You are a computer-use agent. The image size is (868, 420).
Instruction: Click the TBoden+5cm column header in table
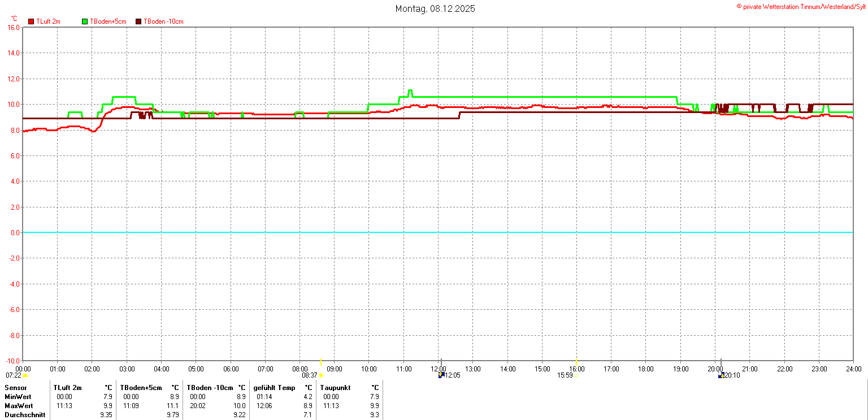140,388
